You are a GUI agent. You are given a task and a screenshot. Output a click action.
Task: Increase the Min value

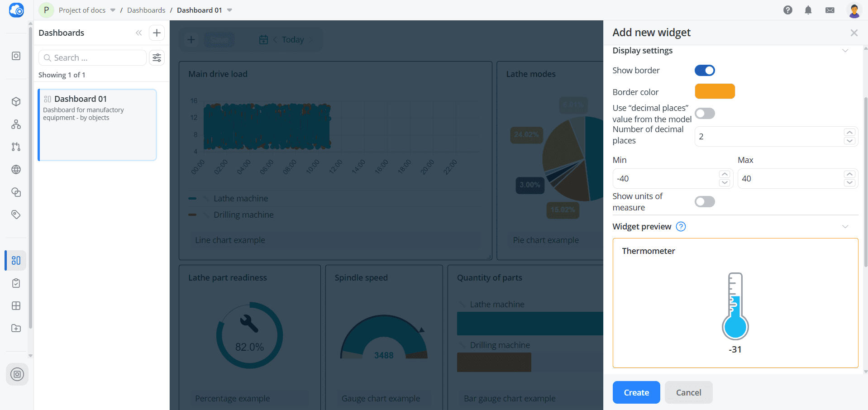(x=725, y=174)
